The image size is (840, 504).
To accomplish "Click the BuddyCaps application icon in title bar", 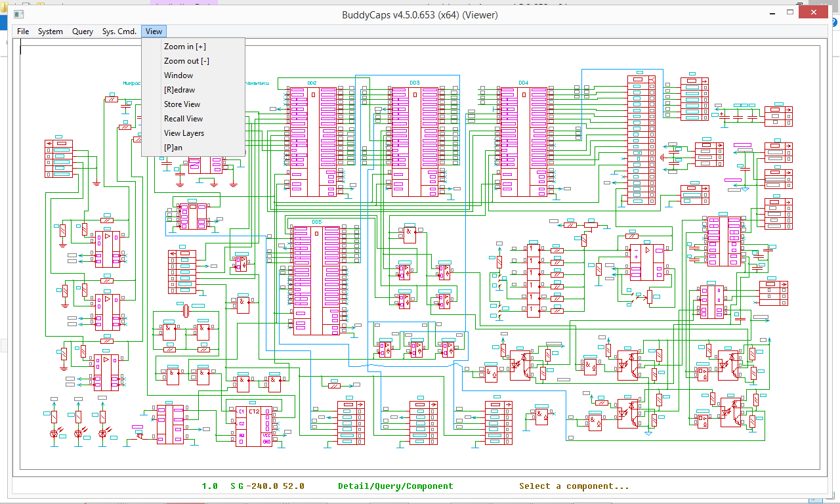I will pyautogui.click(x=18, y=14).
